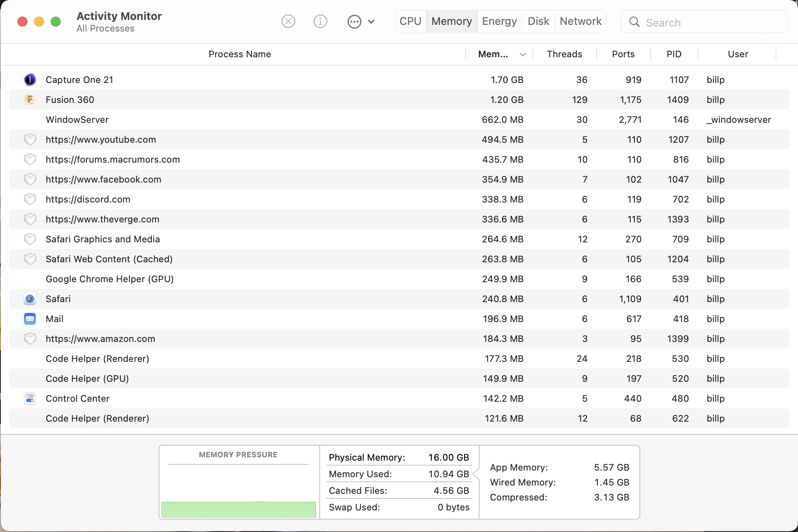Click the shield icon beside youtube.com

click(30, 139)
